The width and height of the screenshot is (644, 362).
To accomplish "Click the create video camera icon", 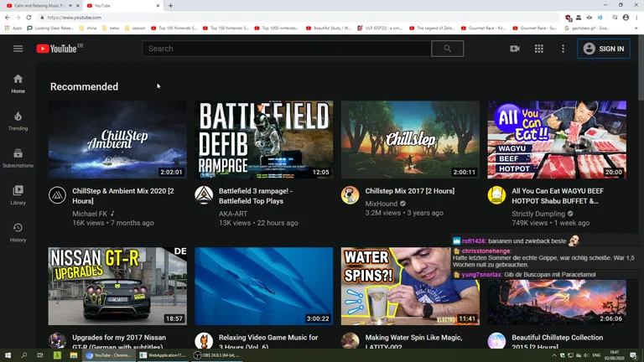I will tap(515, 49).
